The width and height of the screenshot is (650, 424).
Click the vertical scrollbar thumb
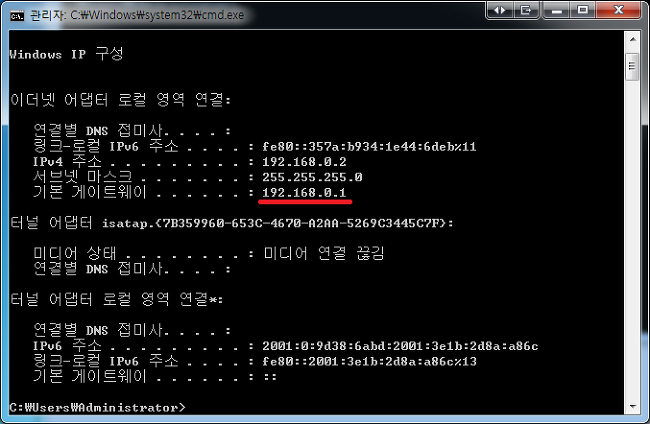(x=632, y=67)
